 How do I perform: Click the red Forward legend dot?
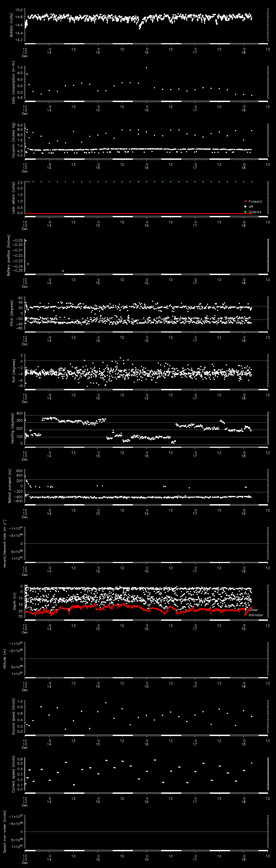pos(245,201)
